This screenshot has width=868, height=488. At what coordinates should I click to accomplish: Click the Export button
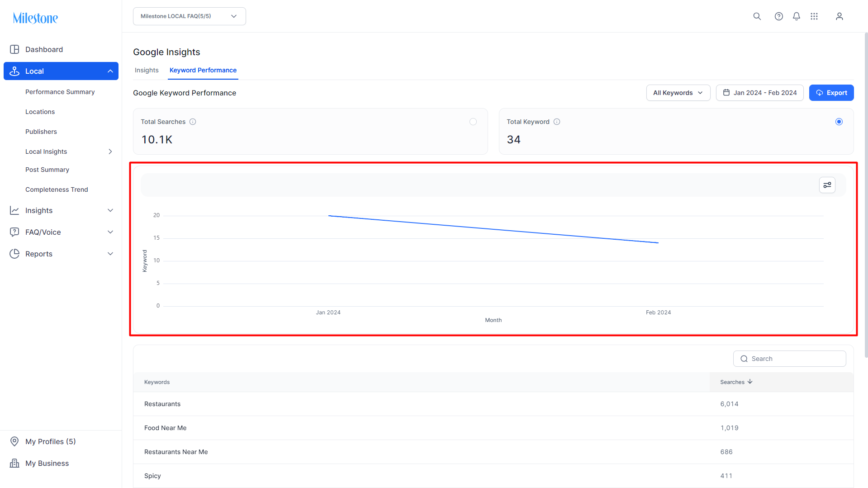(x=831, y=93)
